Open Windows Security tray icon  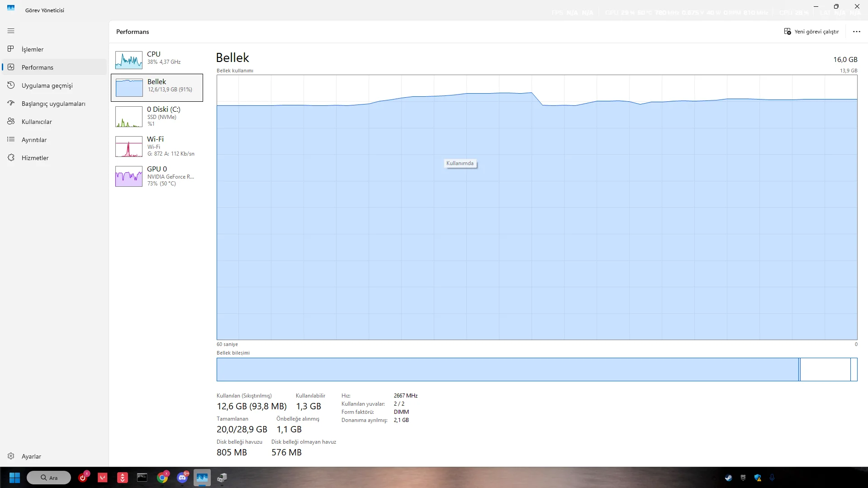pos(758,478)
